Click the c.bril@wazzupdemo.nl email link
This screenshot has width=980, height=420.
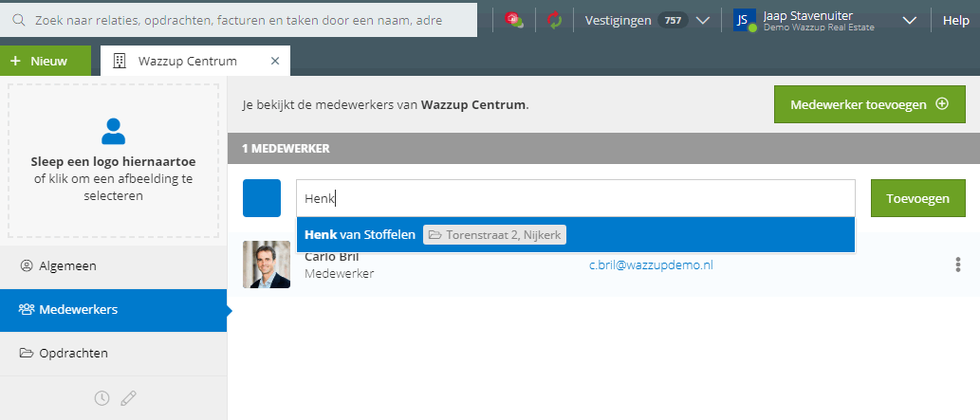tap(651, 265)
